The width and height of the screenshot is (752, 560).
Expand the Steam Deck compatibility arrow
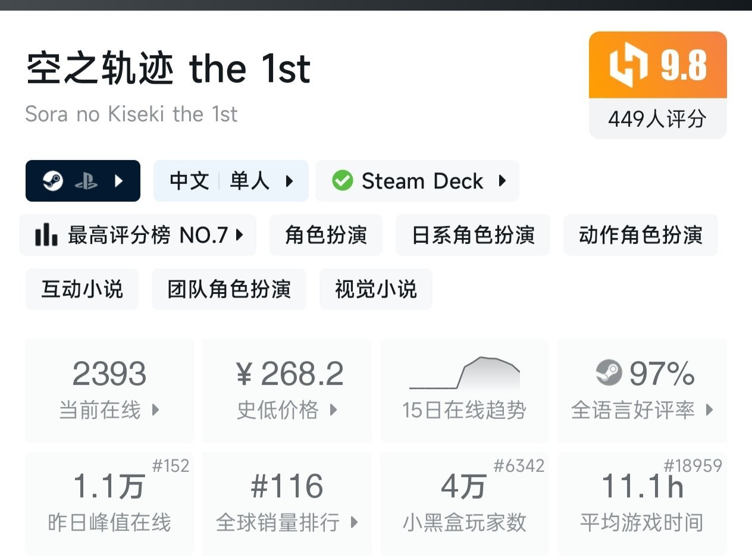[x=502, y=181]
